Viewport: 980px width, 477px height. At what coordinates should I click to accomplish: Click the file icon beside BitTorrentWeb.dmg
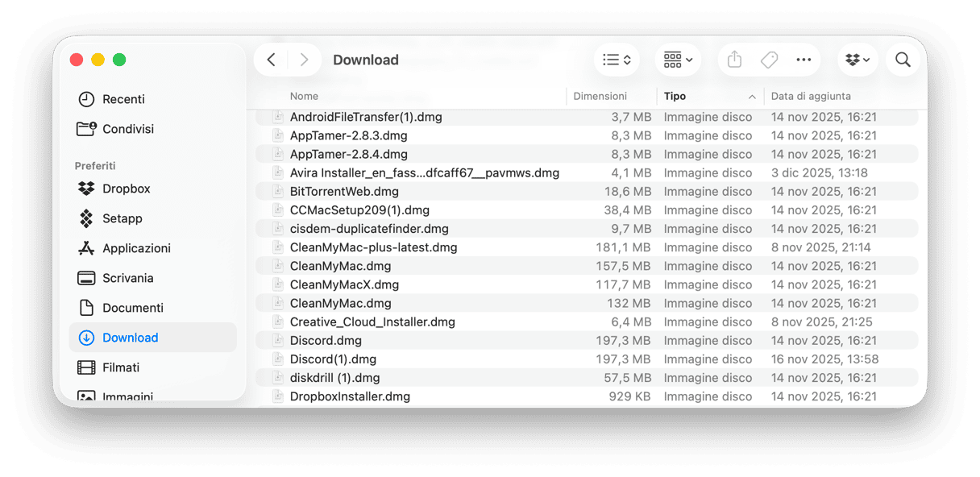pos(278,191)
